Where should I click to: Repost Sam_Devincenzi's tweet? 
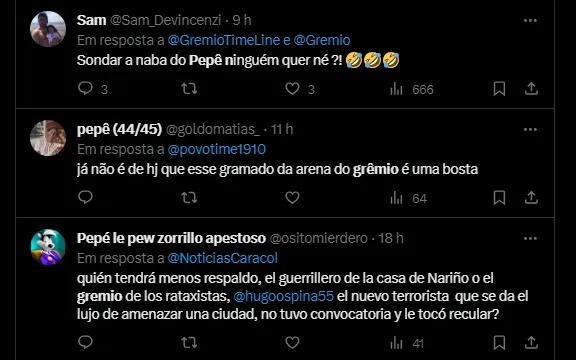(189, 89)
